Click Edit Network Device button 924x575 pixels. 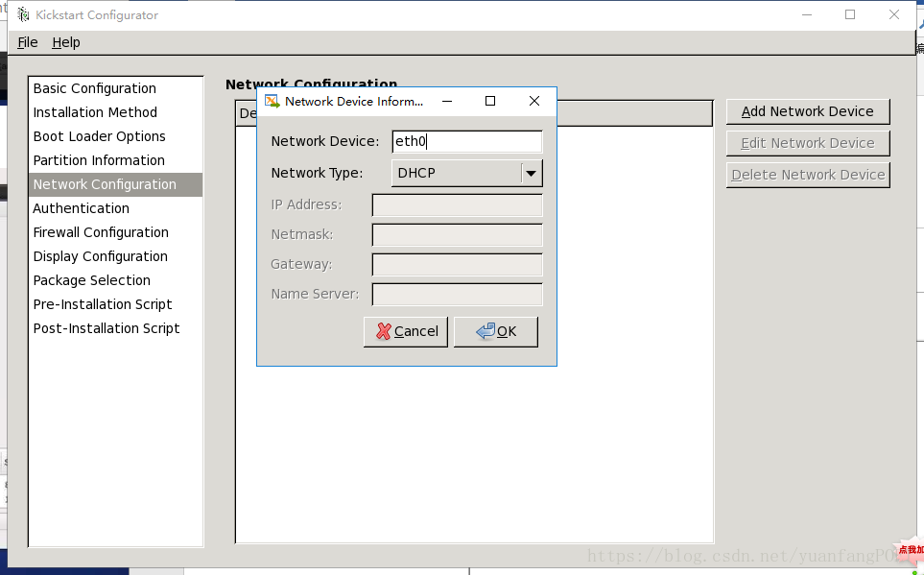[808, 143]
